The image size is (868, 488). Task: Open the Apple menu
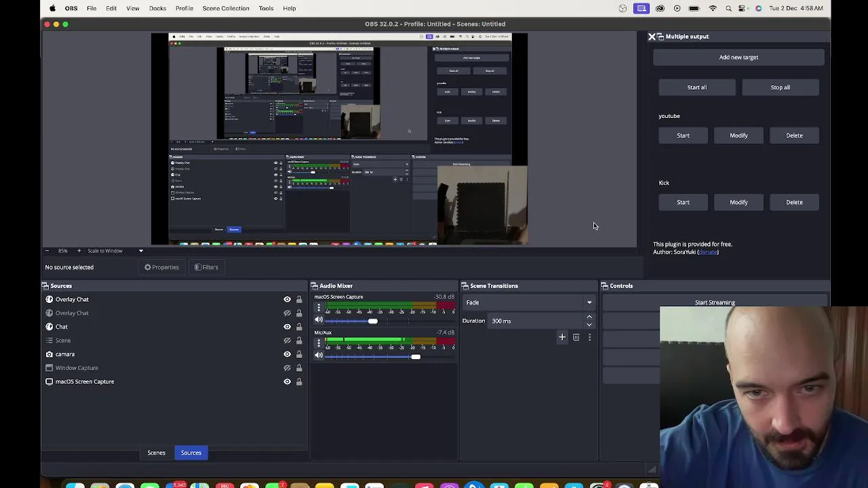pyautogui.click(x=53, y=8)
